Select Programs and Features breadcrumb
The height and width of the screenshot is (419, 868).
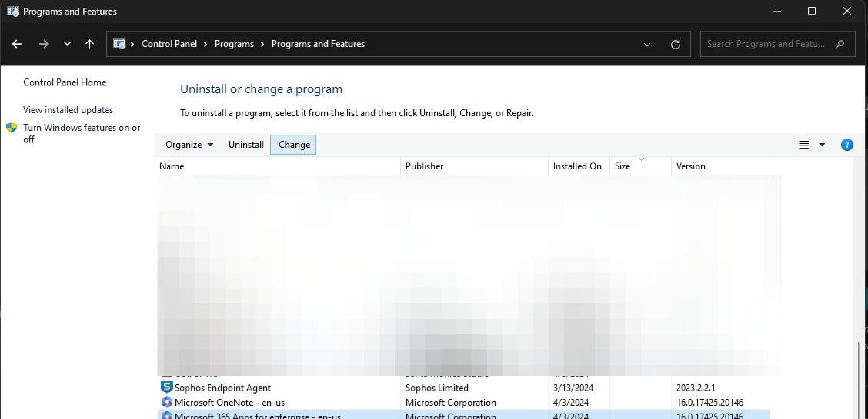(318, 44)
